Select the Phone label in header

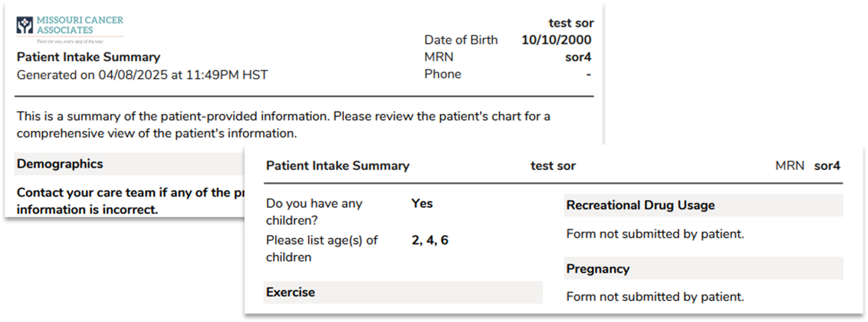click(442, 74)
